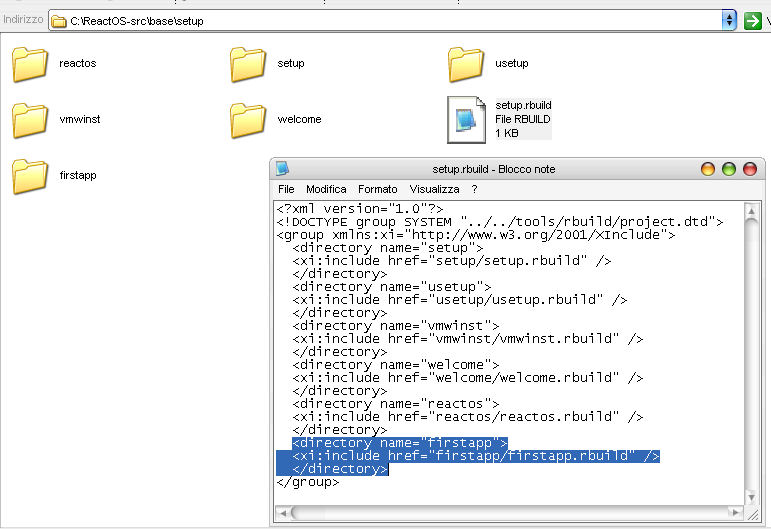Click the 'welcome' folder label
Image resolution: width=771 pixels, height=529 pixels.
(299, 119)
